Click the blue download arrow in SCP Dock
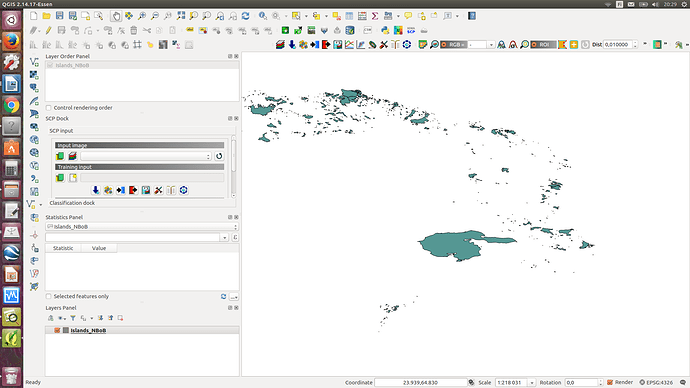690x388 pixels. 95,190
